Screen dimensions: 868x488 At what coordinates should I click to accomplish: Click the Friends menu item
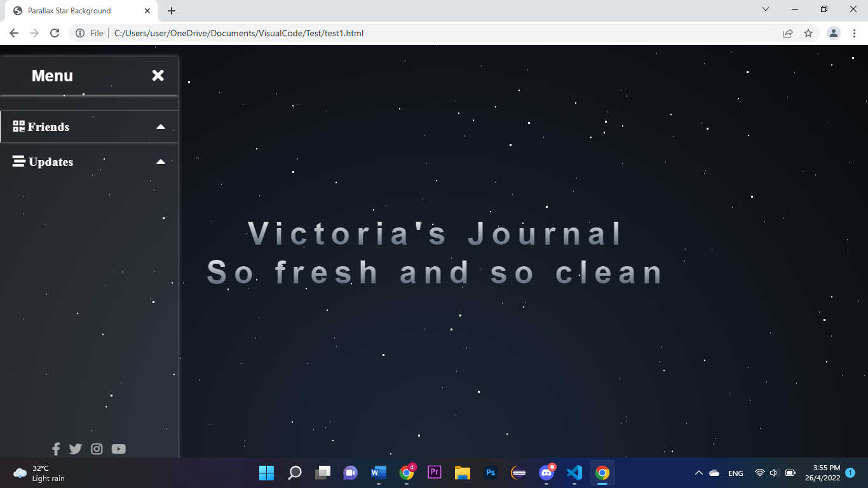click(x=89, y=127)
